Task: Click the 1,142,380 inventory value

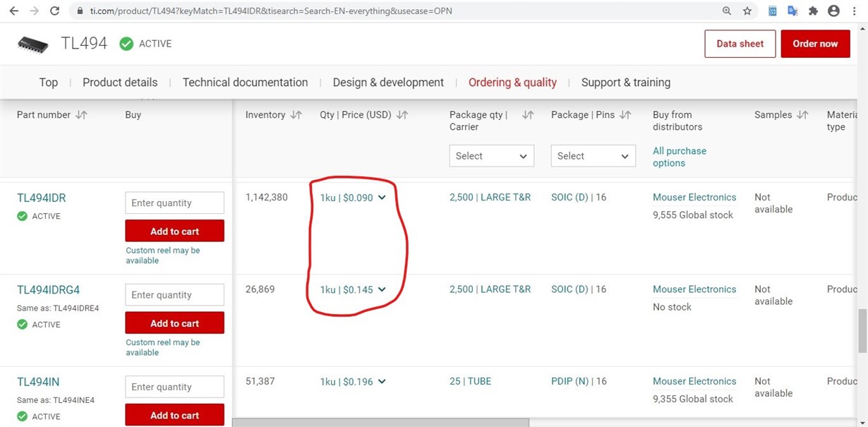Action: pyautogui.click(x=267, y=198)
